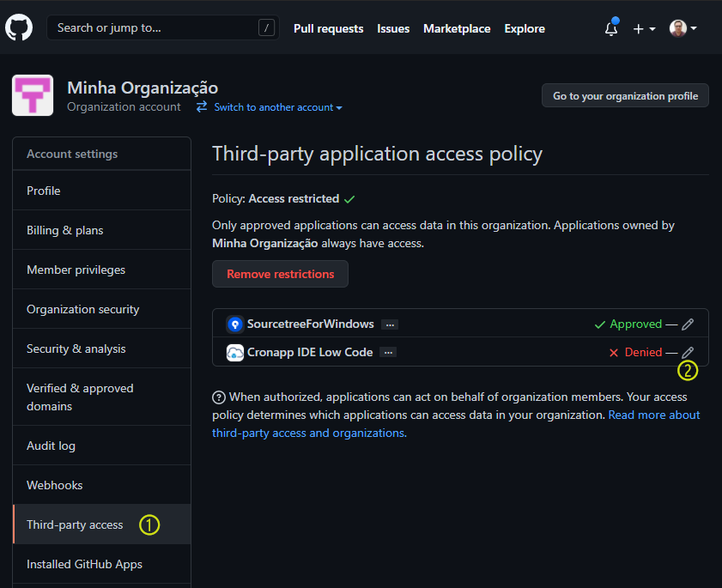Open the Webhooks settings page
Image resolution: width=722 pixels, height=588 pixels.
102,485
